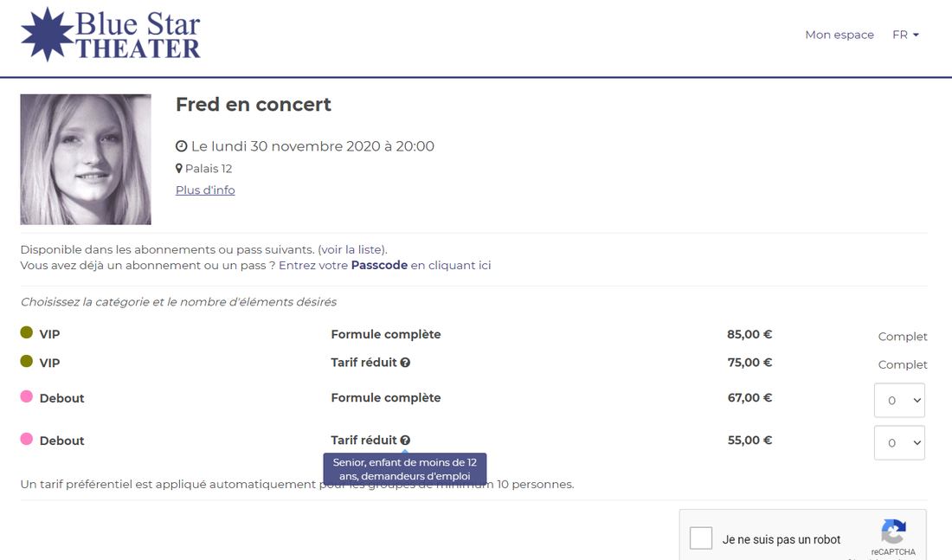Viewport: 952px width, 560px height.
Task: Click the pink Debout Formule complète color dot
Action: point(27,396)
